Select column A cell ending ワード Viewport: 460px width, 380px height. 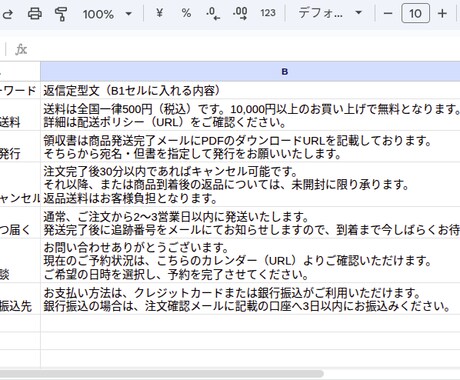(x=20, y=90)
